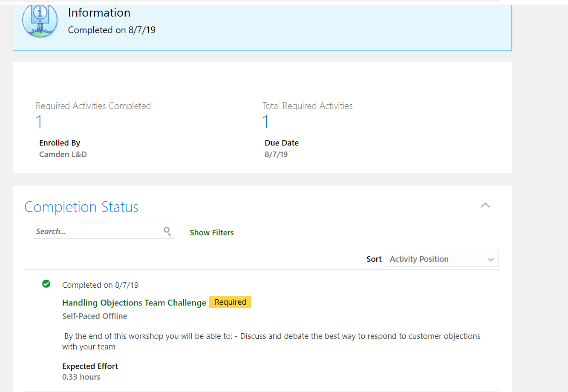
Task: Click the Expected Effort value
Action: (81, 377)
